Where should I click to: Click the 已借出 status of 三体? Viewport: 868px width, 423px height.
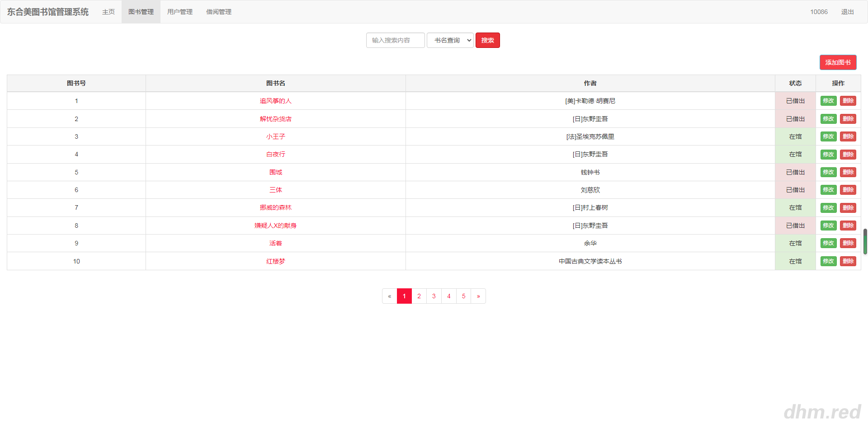click(796, 190)
